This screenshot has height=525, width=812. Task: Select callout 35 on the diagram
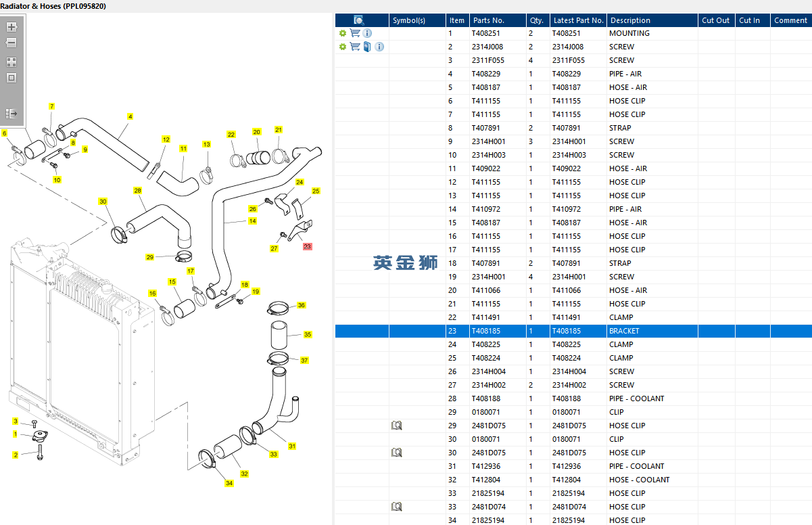(x=308, y=334)
